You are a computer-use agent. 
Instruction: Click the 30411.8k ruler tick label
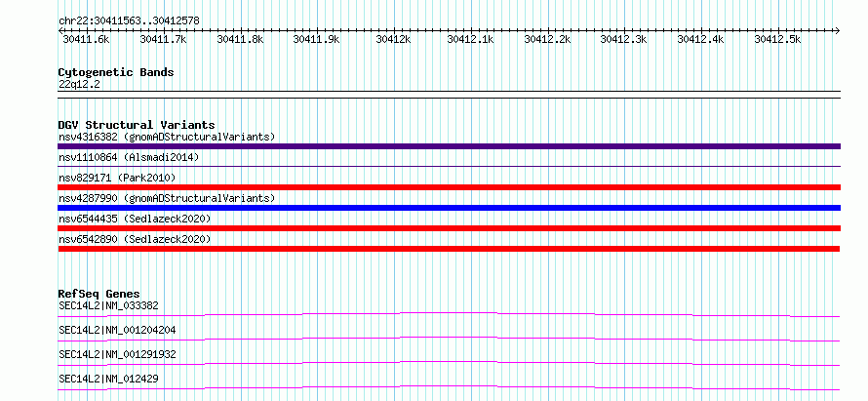tap(240, 39)
